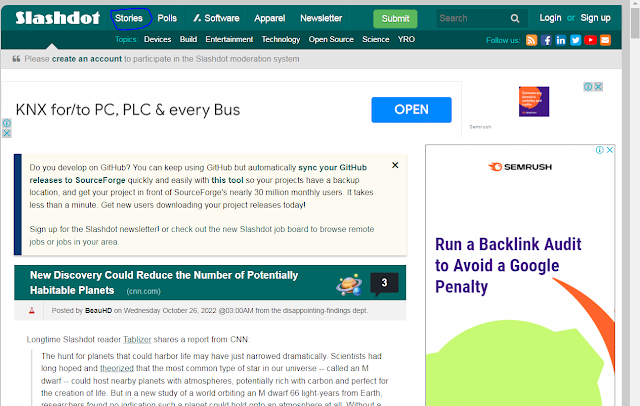Click the Sign up link
Screen dimensions: 640x406
596,18
